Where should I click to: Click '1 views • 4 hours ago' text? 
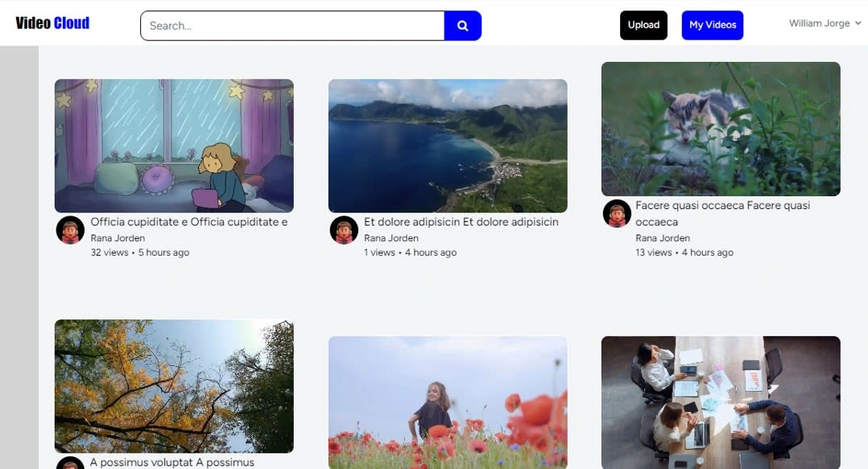click(410, 253)
